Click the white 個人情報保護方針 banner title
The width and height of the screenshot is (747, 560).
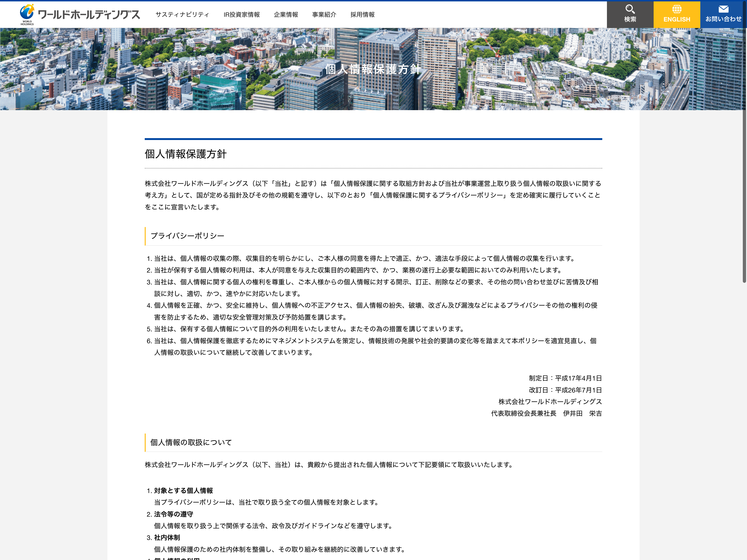point(373,69)
